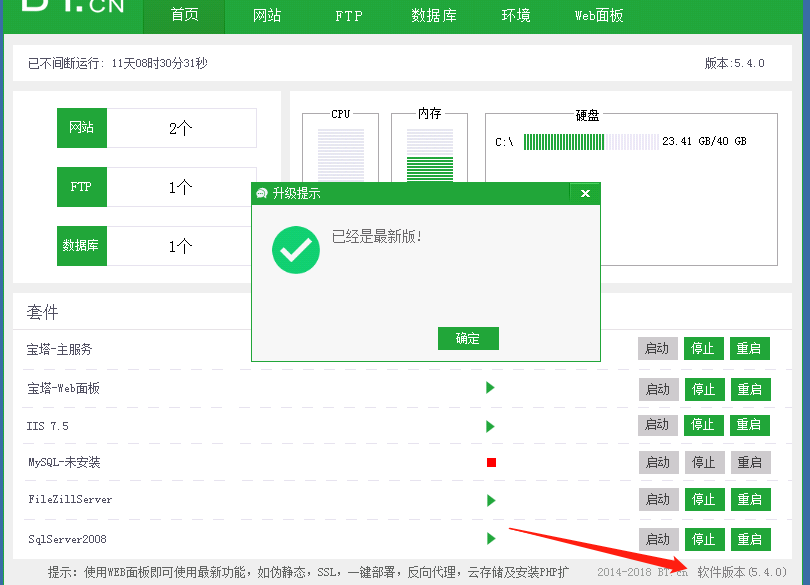Click the uptime text 11天08时30分31秒
The height and width of the screenshot is (585, 810).
(160, 63)
